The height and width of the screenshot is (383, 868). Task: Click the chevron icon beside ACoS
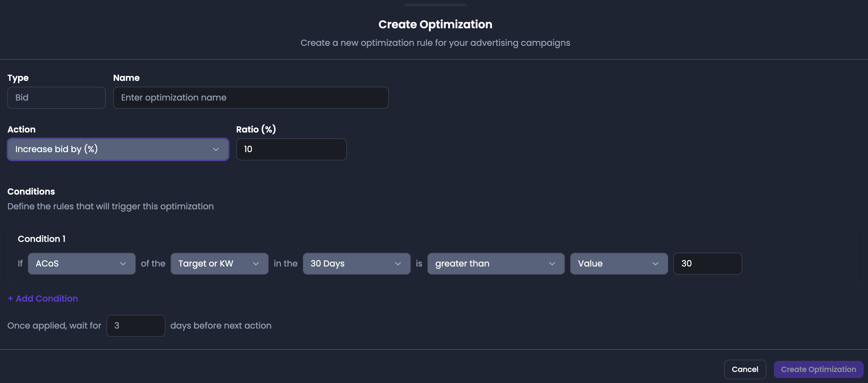[123, 263]
